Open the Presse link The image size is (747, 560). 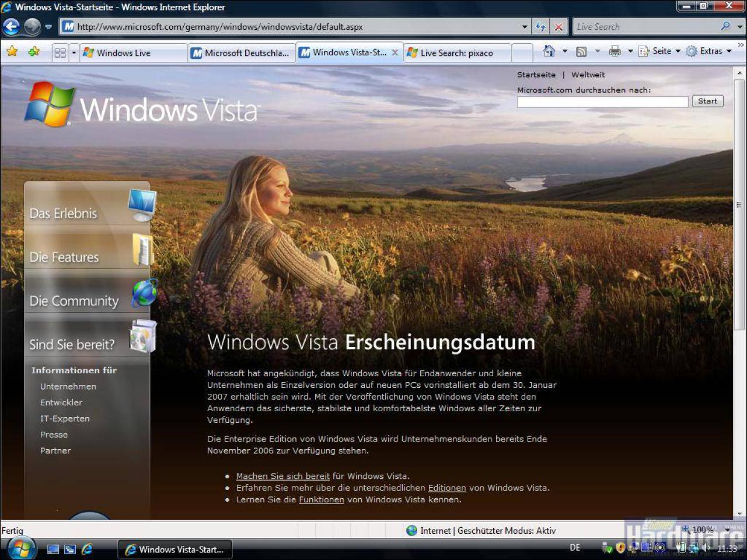pyautogui.click(x=54, y=435)
